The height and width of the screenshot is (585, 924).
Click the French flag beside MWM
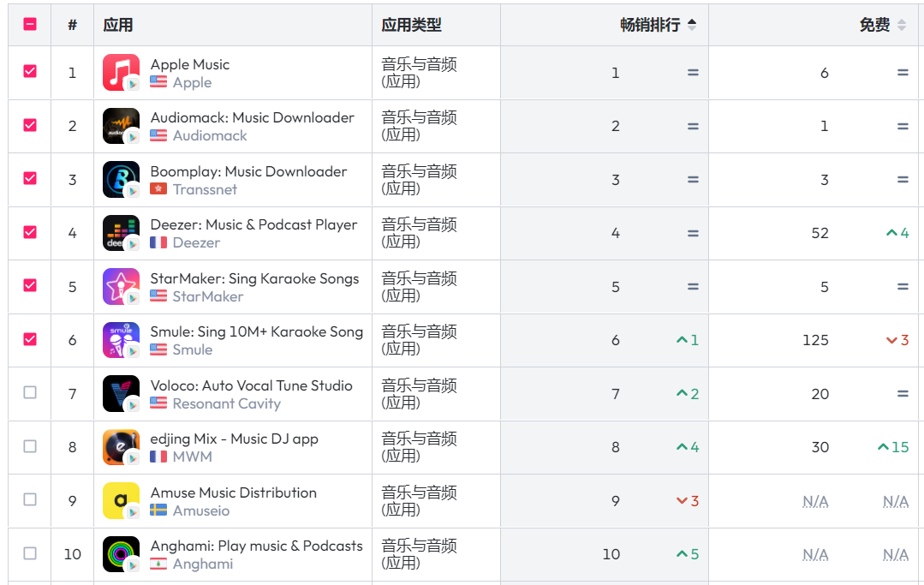pyautogui.click(x=158, y=457)
